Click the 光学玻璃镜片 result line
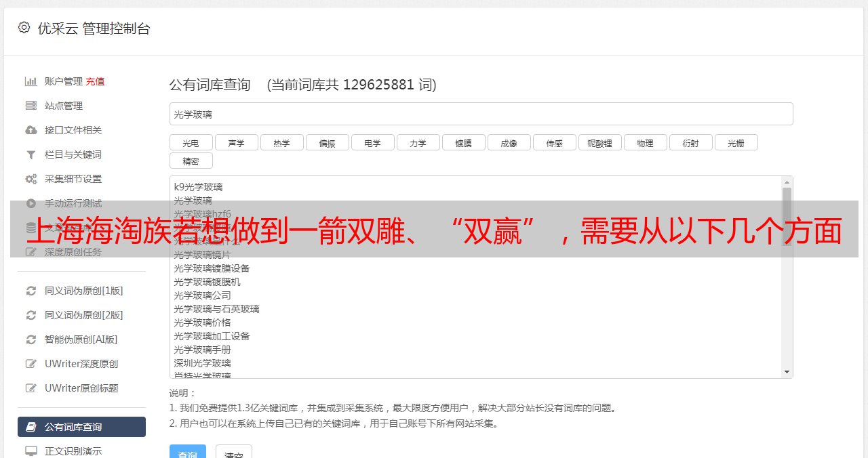Screen dimensions: 868x458 pyautogui.click(x=202, y=255)
